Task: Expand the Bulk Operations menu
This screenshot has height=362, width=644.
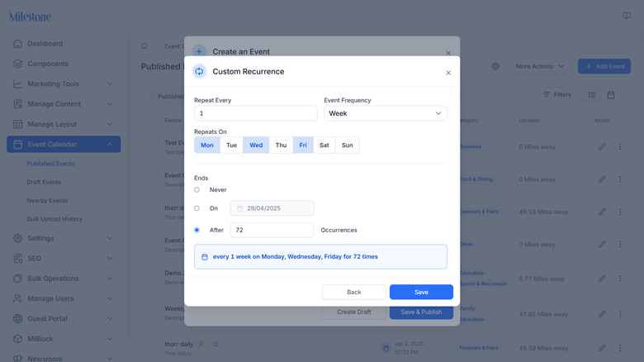Action: (x=64, y=279)
